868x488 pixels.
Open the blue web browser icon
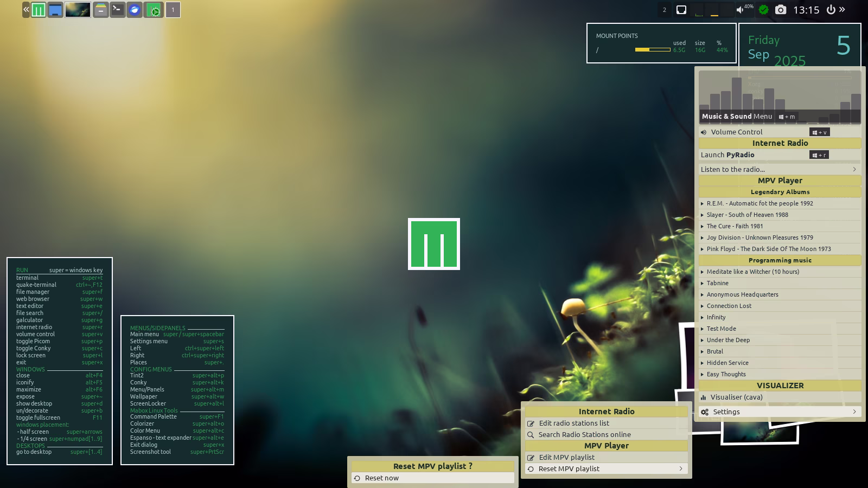[x=135, y=10]
